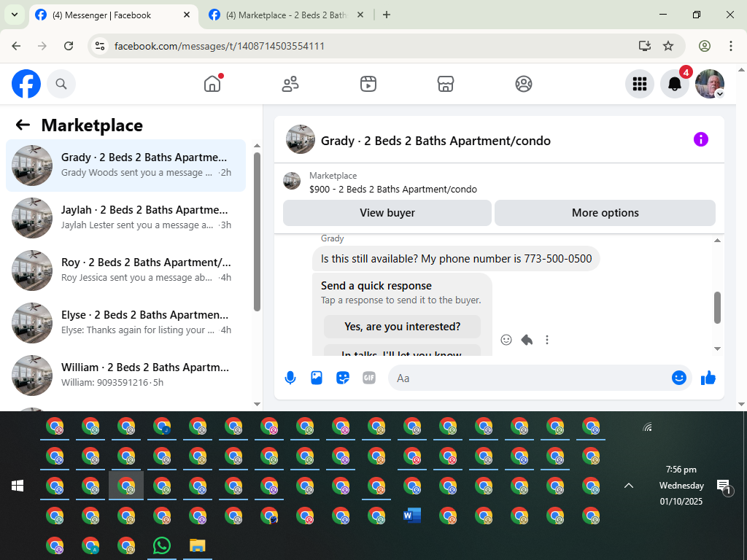Open the Chrome three-dot menu

pos(731,46)
